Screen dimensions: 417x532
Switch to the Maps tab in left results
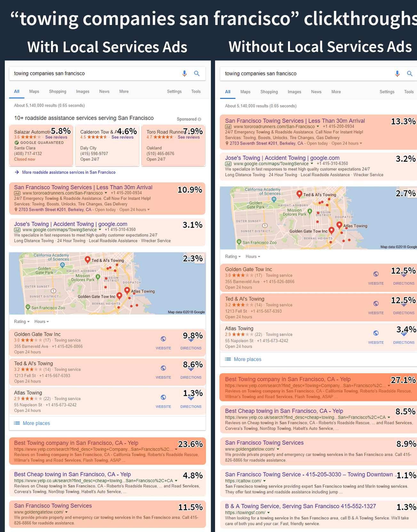pos(34,92)
